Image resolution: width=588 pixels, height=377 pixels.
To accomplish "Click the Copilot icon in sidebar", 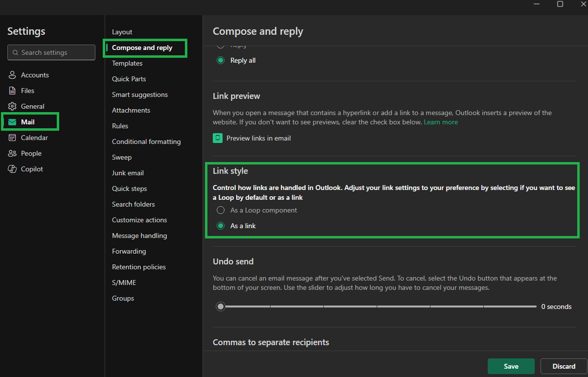I will point(12,169).
